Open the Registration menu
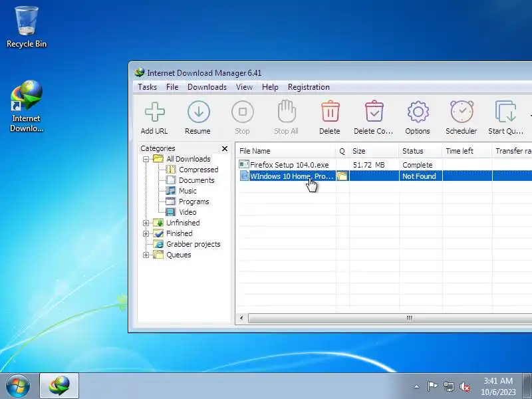This screenshot has width=532, height=399. point(309,87)
